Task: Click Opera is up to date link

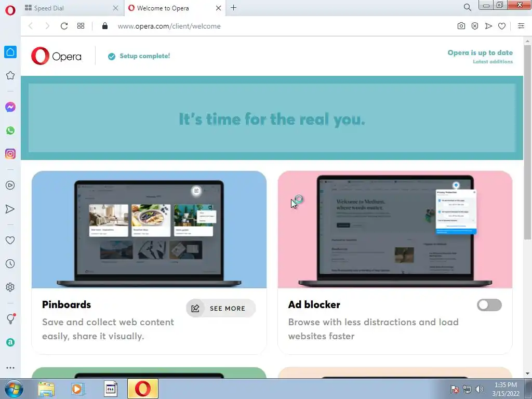Action: point(480,52)
